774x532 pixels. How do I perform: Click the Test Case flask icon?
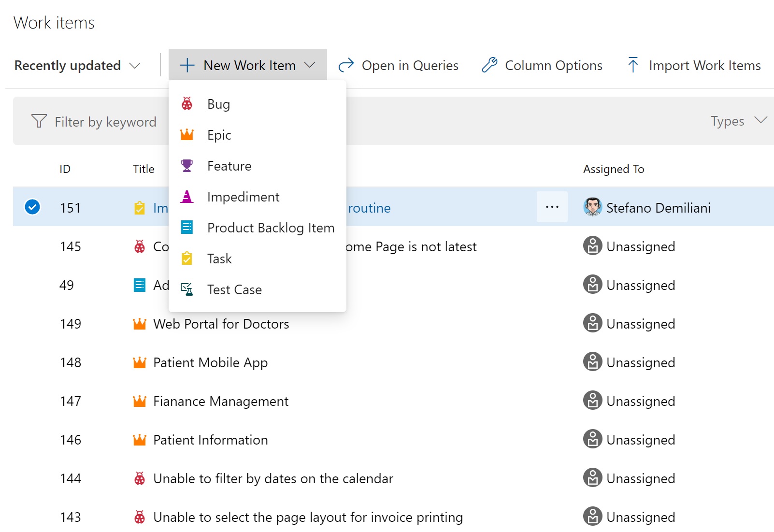point(187,289)
